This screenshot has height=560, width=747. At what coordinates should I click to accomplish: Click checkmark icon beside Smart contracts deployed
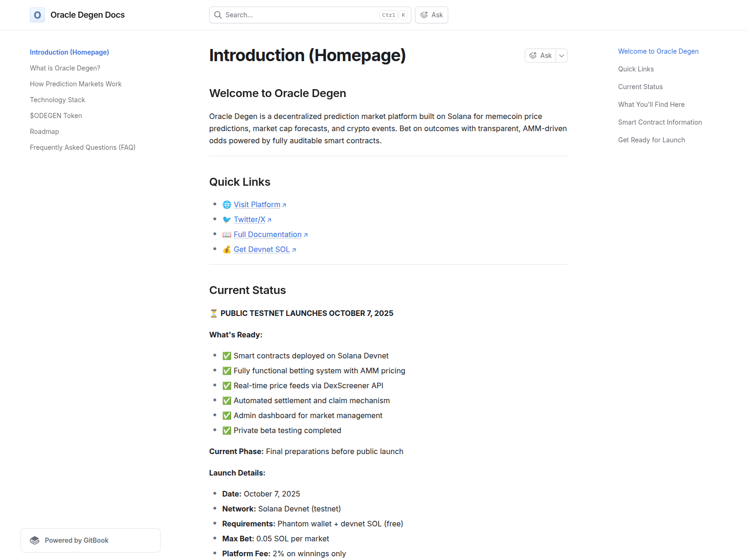coord(227,356)
